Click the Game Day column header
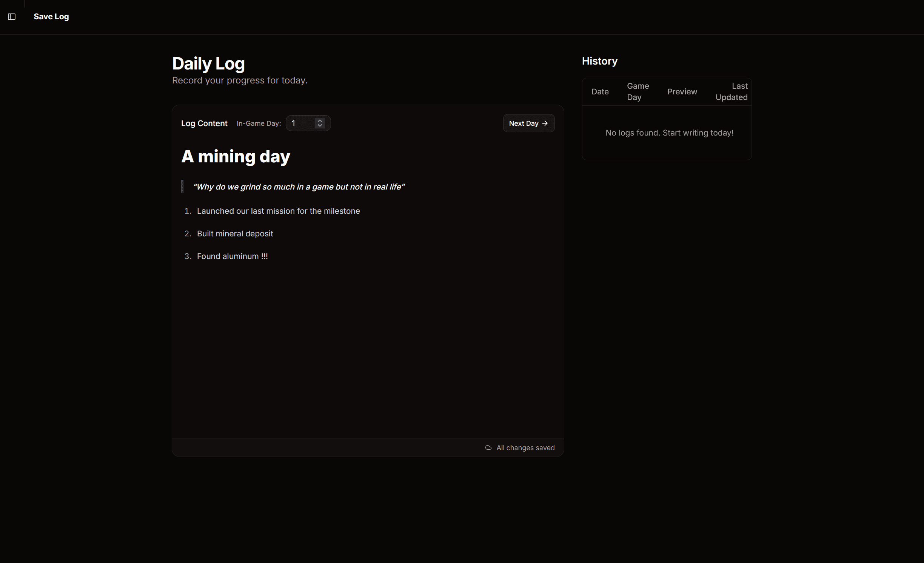 pyautogui.click(x=638, y=92)
